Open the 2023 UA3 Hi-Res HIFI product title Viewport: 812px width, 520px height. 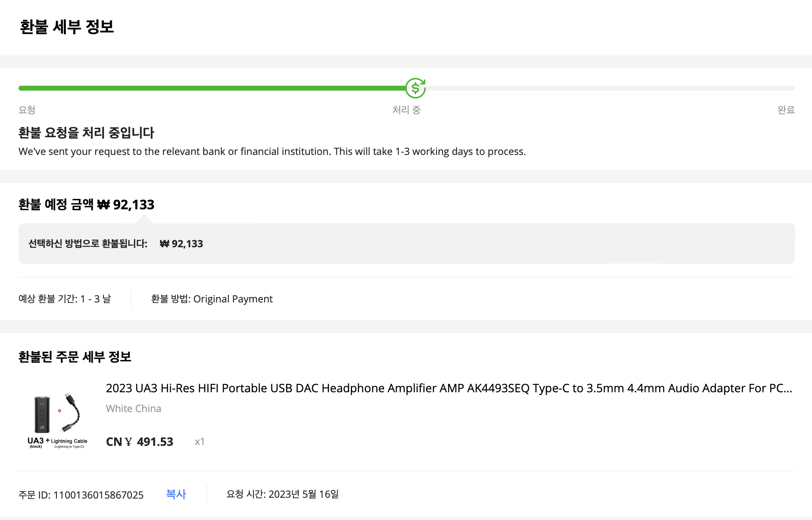448,388
